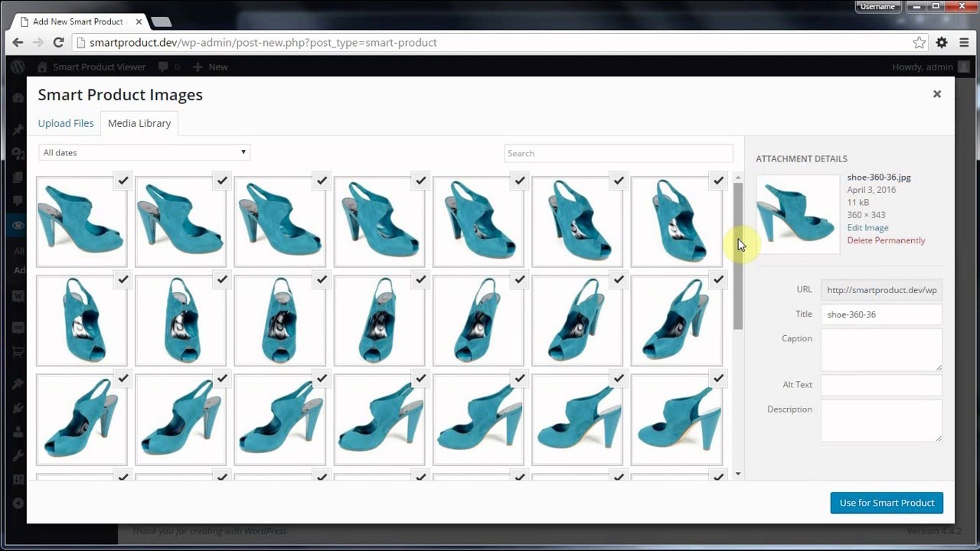Expand the All dates filter dropdown

pos(144,152)
